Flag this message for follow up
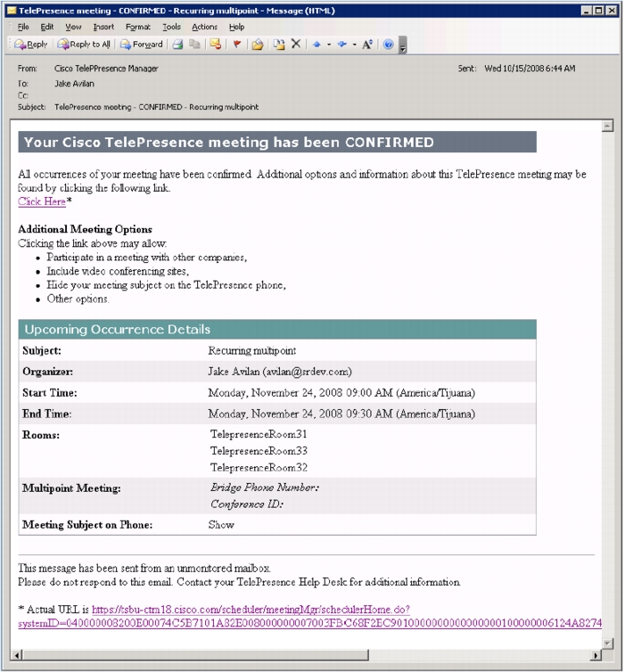The width and height of the screenshot is (625, 672). pos(236,45)
